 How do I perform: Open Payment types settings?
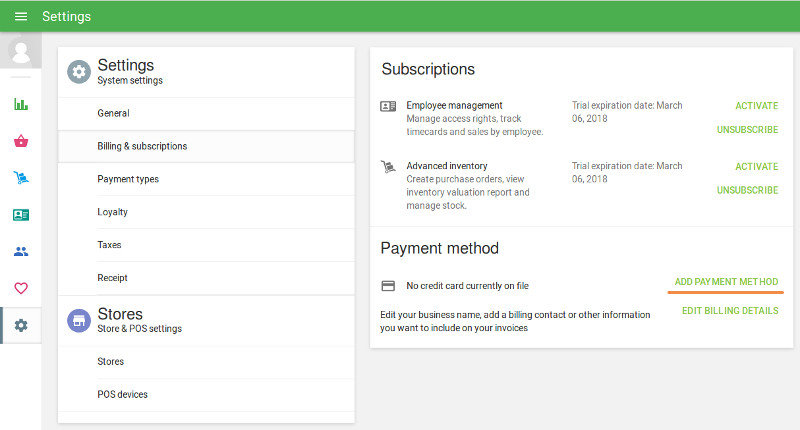pos(128,180)
